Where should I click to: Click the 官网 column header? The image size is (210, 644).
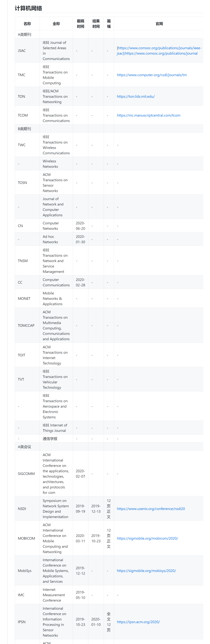click(x=159, y=24)
